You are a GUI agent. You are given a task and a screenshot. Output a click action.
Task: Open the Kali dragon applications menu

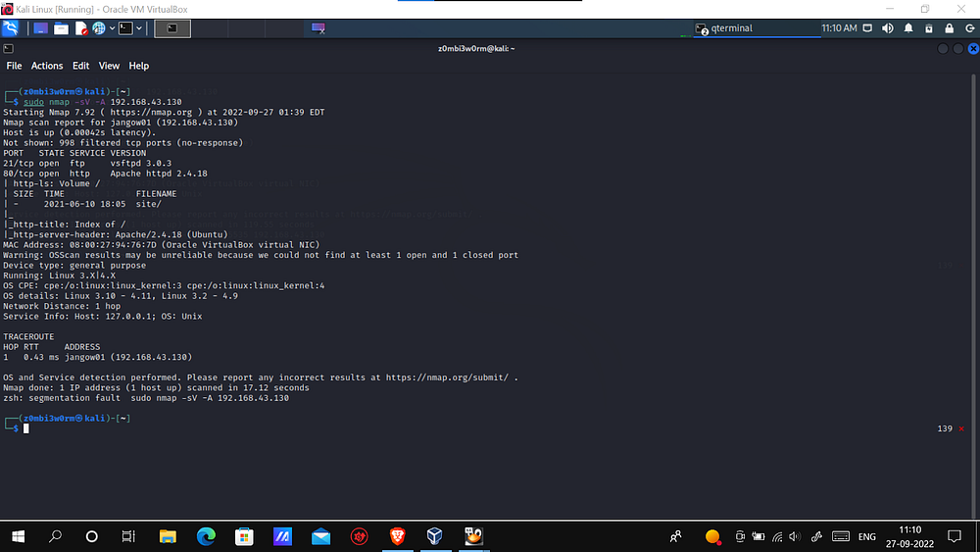coord(10,28)
